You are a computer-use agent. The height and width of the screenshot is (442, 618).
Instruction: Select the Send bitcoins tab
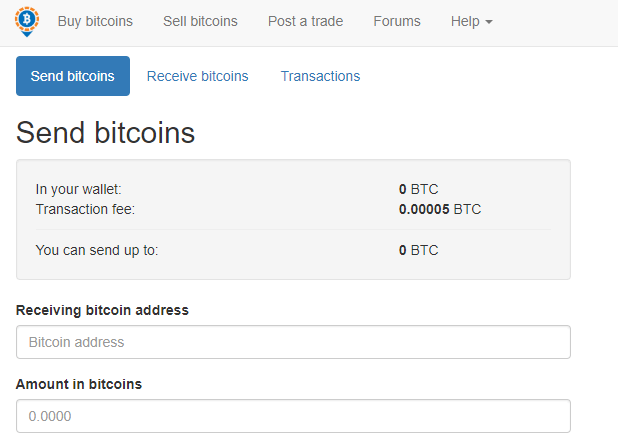tap(73, 76)
